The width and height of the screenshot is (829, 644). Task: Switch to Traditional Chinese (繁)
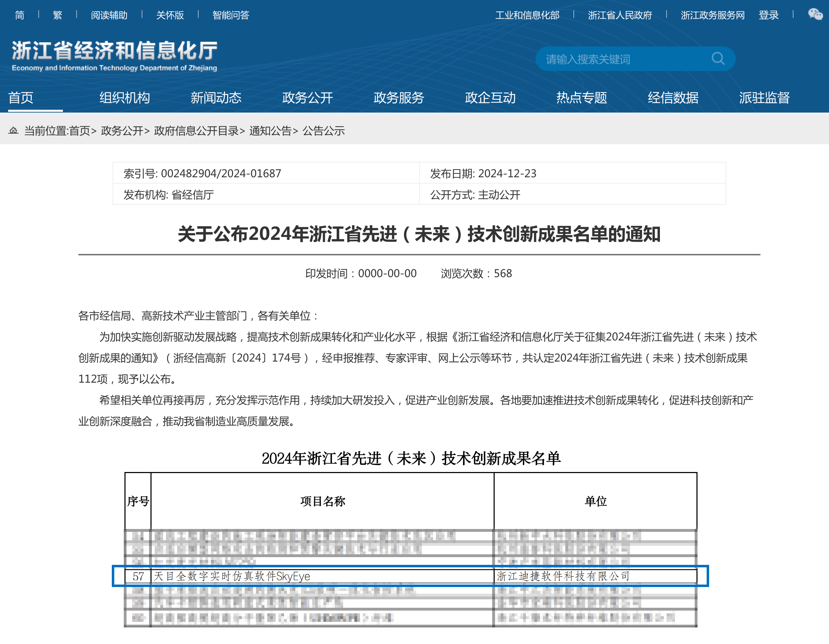57,15
